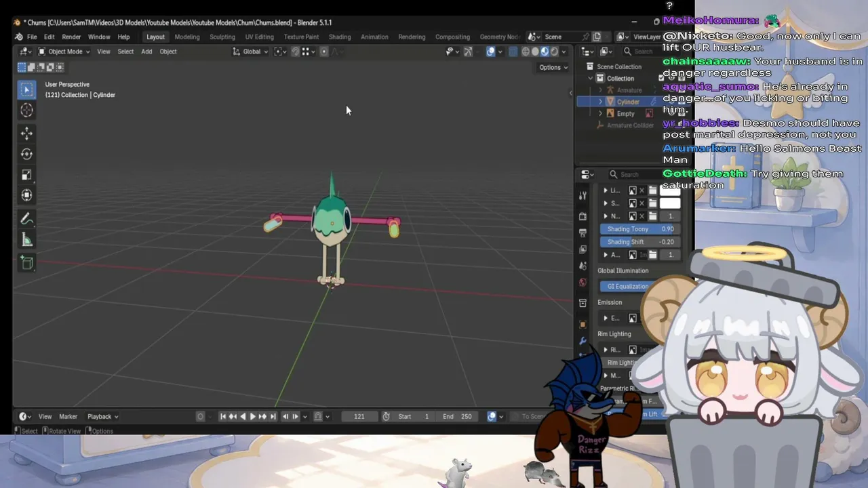Open the Render menu

71,37
